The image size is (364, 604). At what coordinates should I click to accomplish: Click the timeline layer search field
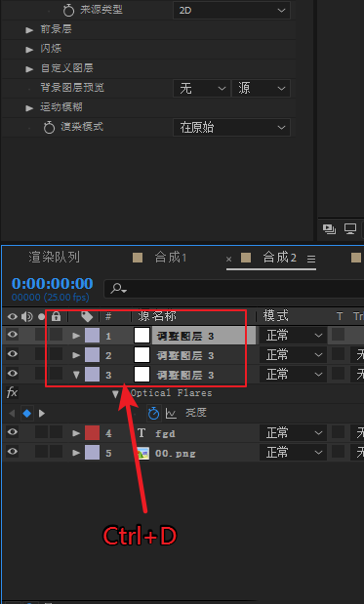234,289
